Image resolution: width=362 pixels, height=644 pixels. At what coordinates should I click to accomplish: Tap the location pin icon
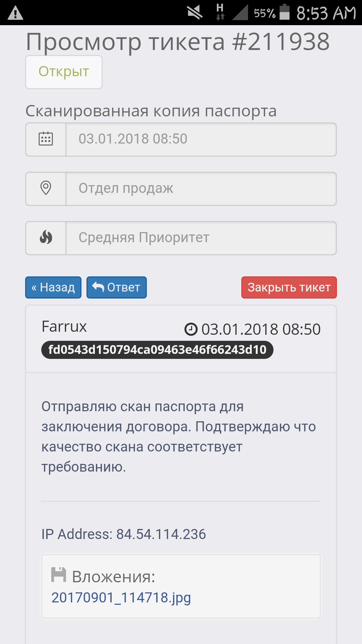[x=46, y=188]
